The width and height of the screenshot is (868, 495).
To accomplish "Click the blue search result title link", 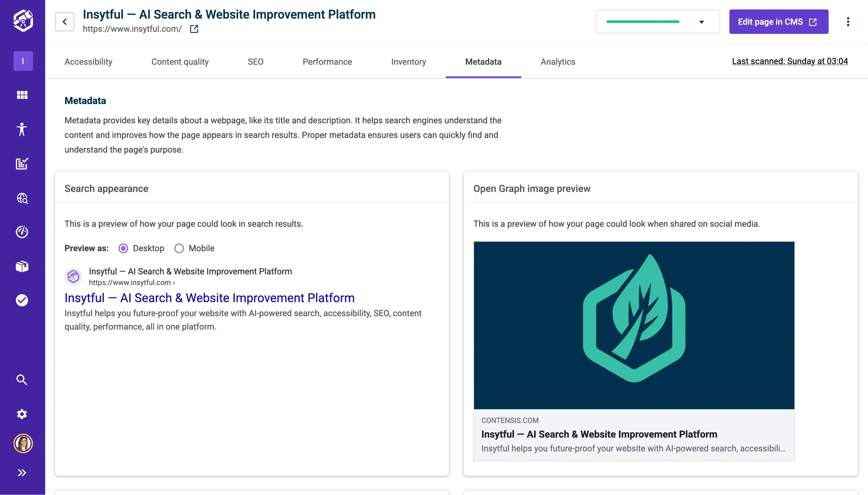I will click(x=209, y=298).
